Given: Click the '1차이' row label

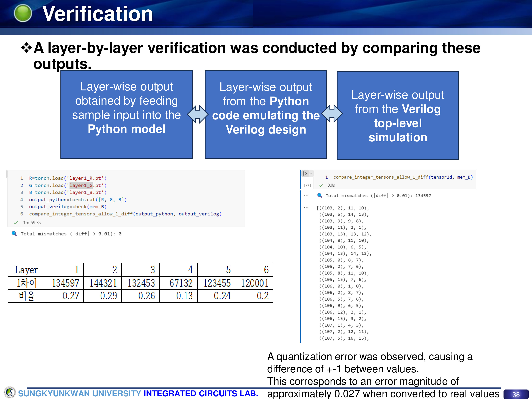Looking at the screenshot, I should coord(27,283).
